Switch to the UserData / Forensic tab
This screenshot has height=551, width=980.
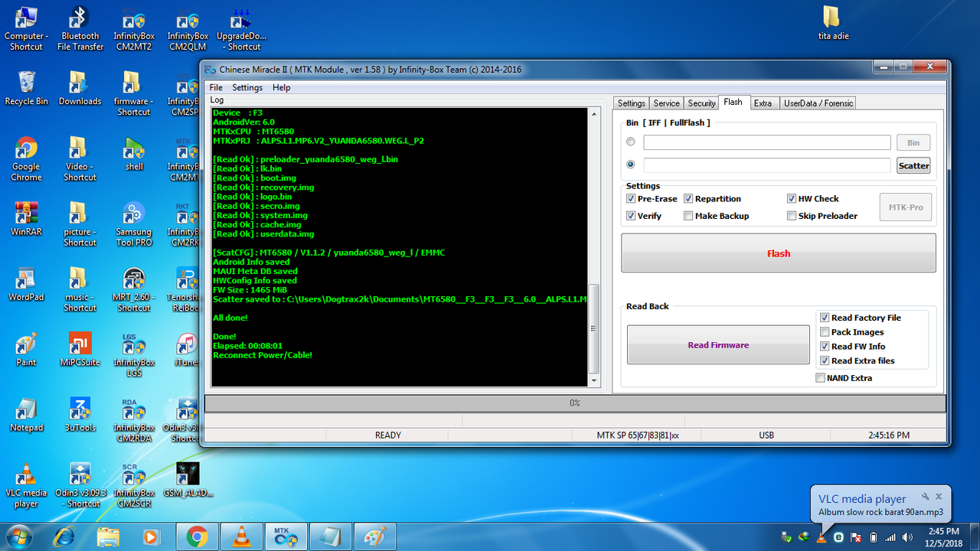click(x=818, y=103)
